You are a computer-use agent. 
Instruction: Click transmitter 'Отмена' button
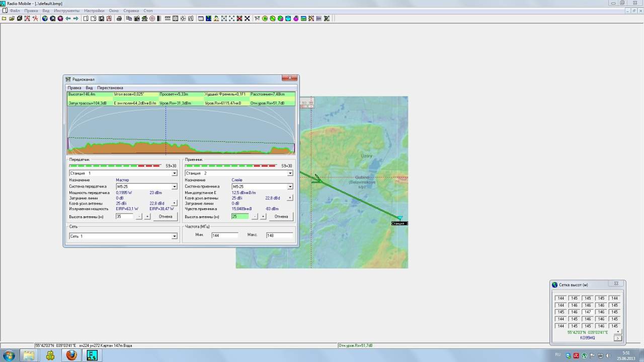(166, 217)
